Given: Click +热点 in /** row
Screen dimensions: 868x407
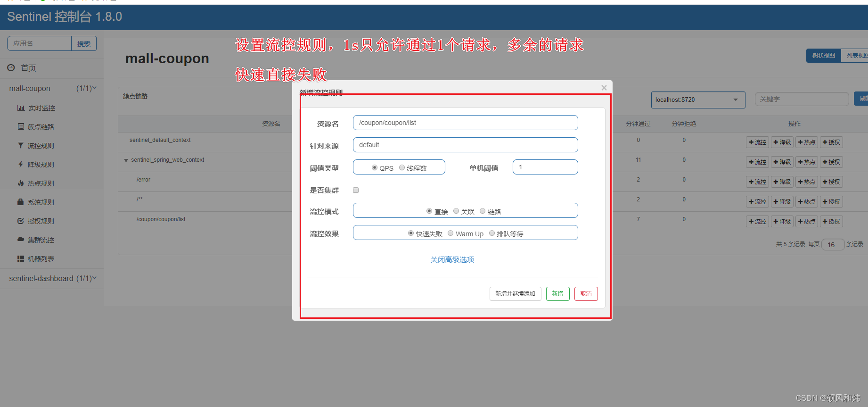Looking at the screenshot, I should 807,202.
